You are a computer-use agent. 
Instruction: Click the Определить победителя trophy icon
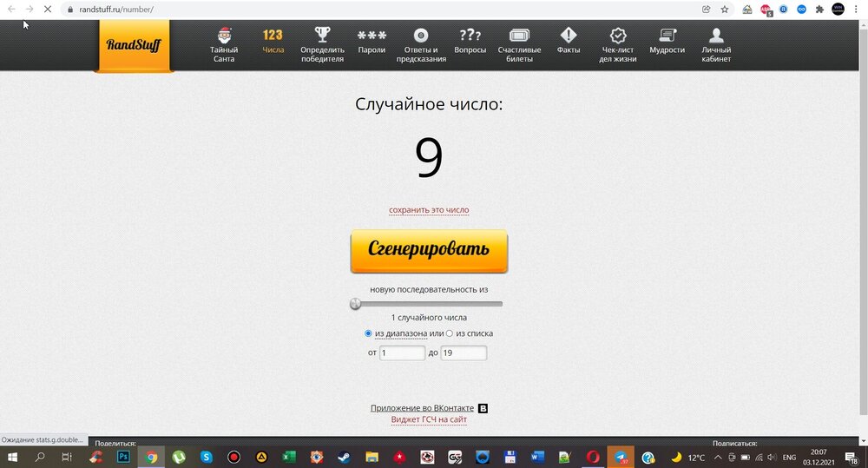[322, 36]
